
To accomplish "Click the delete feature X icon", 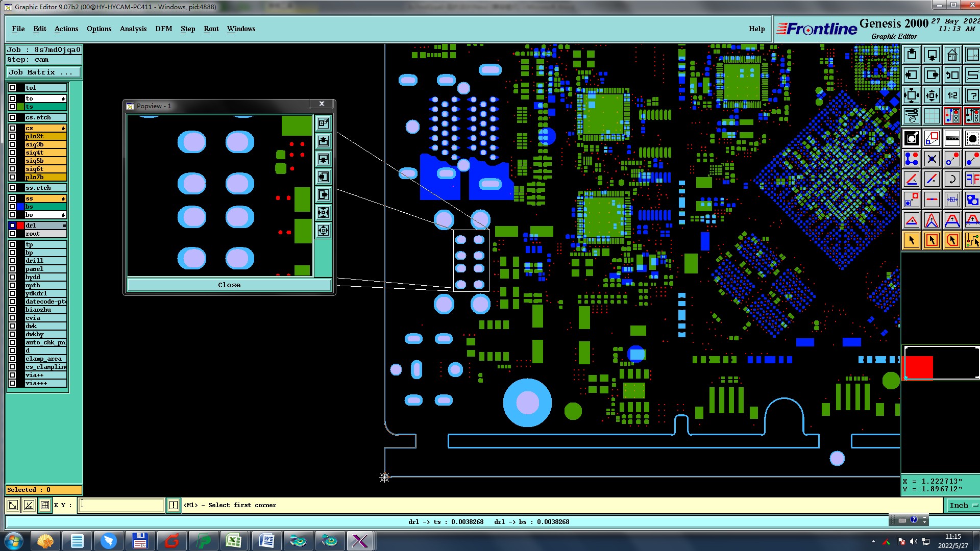I will [x=932, y=159].
